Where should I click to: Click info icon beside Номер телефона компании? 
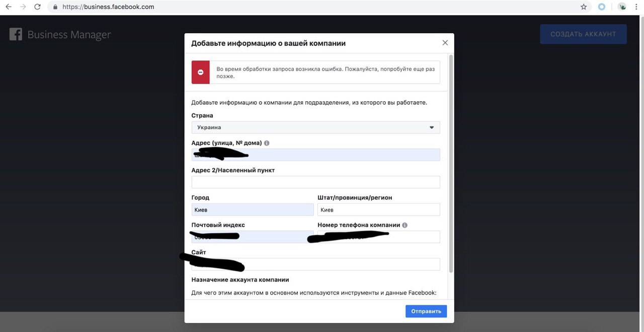pyautogui.click(x=405, y=225)
